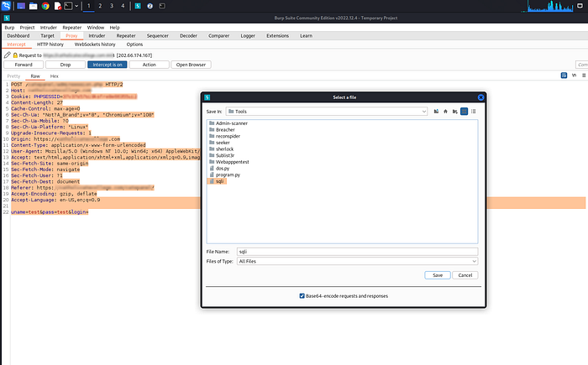Select the program.py file
This screenshot has width=588, height=365.
pos(224,175)
